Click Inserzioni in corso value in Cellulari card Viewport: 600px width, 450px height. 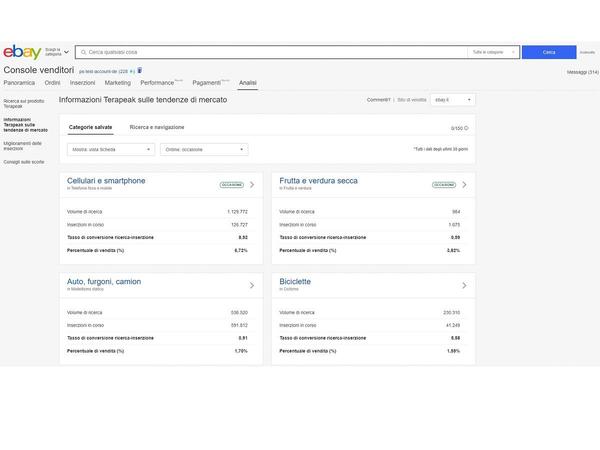239,225
